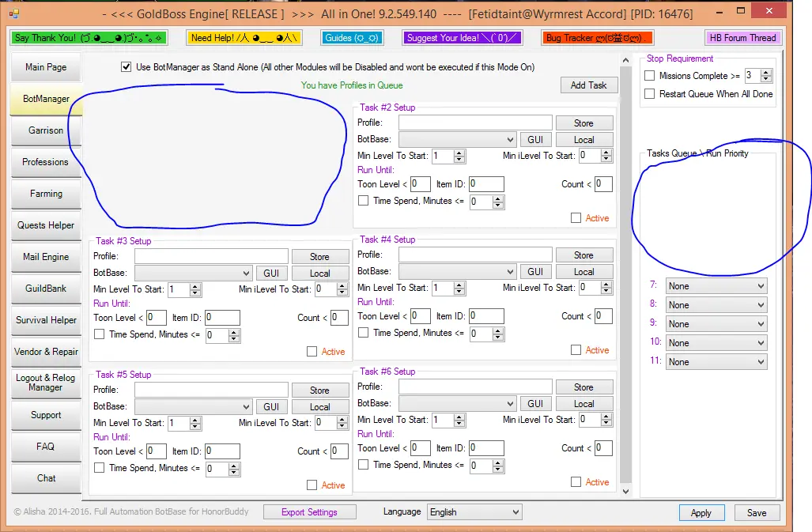
Task: Open the HB Forum Thread button
Action: click(742, 38)
